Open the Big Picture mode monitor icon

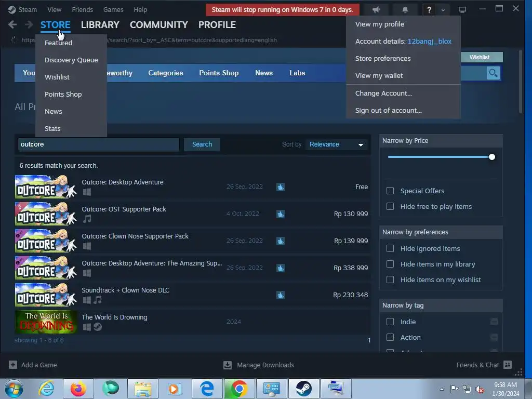462,10
